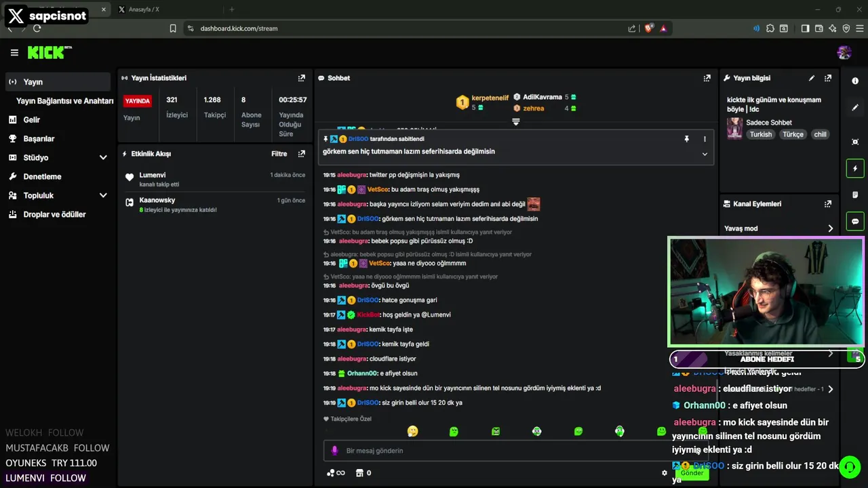Click the Turkish tag chip
Viewport: 868px width, 488px height.
coord(761,134)
